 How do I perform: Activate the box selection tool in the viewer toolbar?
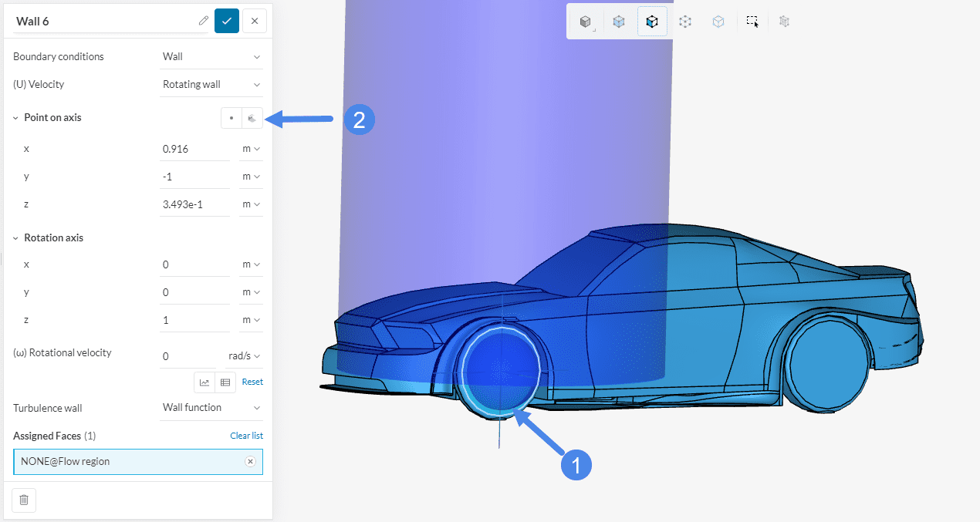point(752,22)
